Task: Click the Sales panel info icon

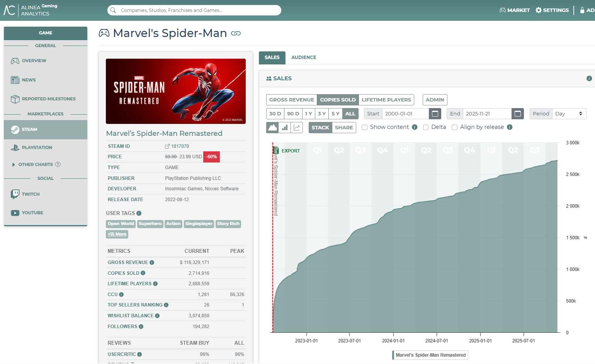Action: click(589, 78)
